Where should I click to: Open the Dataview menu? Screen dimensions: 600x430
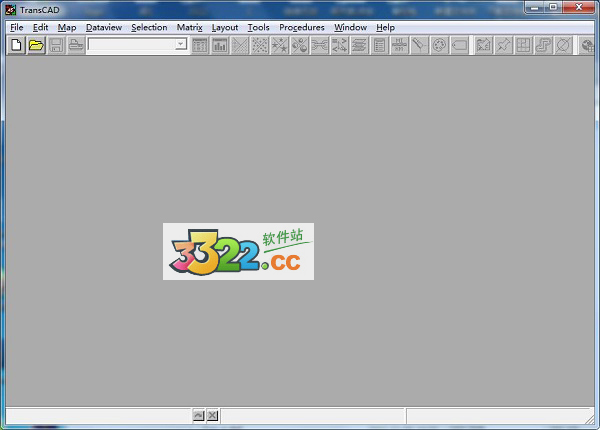click(104, 28)
